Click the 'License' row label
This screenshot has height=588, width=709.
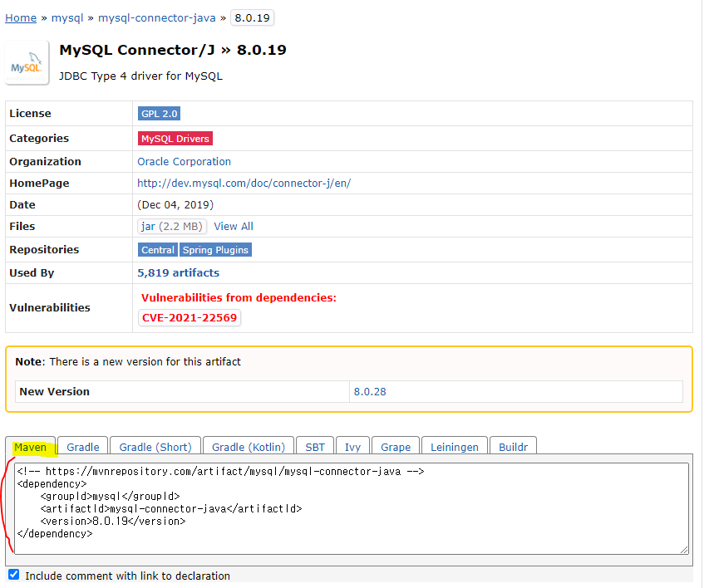(30, 114)
